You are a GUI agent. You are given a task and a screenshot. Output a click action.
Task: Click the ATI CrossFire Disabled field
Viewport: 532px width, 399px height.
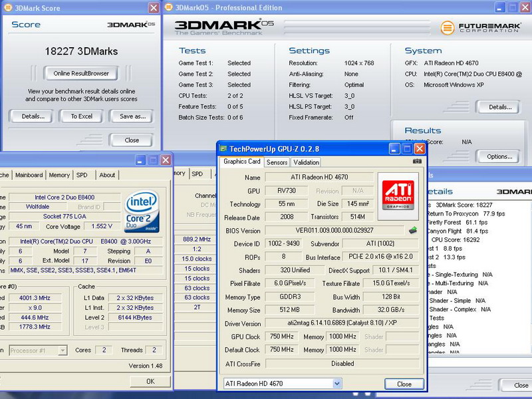pyautogui.click(x=342, y=363)
